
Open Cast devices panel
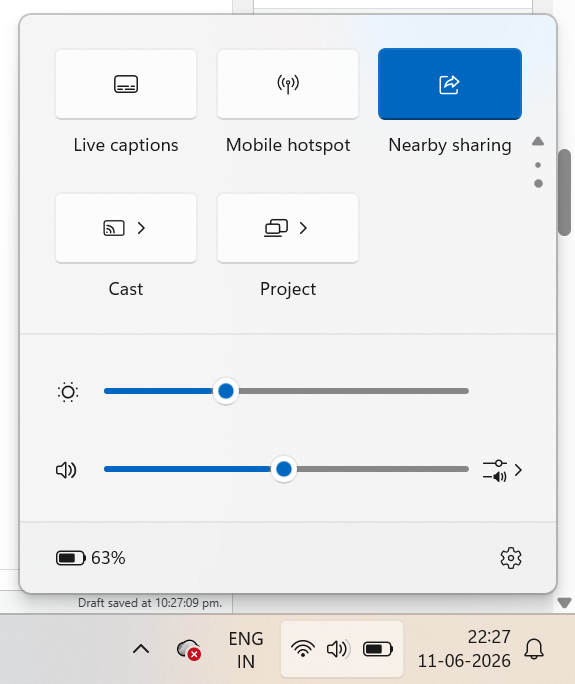[x=126, y=228]
